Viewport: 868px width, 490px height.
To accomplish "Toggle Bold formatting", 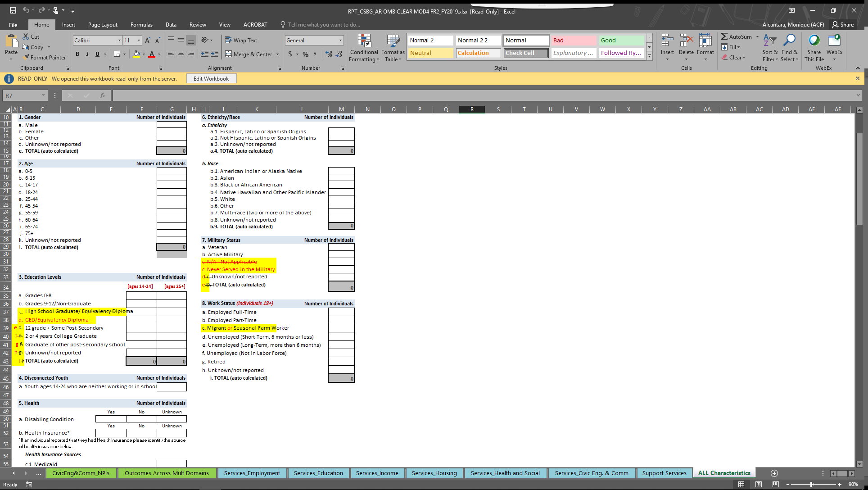I will (x=77, y=54).
